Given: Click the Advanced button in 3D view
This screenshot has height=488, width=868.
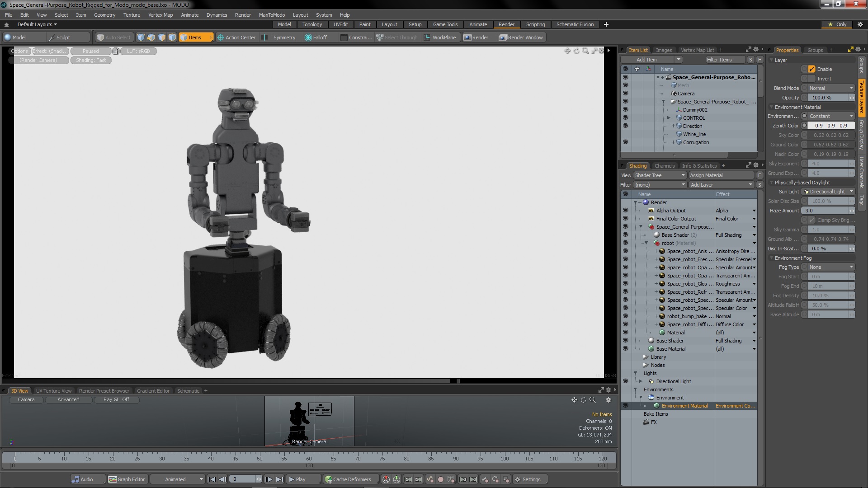Looking at the screenshot, I should point(68,399).
